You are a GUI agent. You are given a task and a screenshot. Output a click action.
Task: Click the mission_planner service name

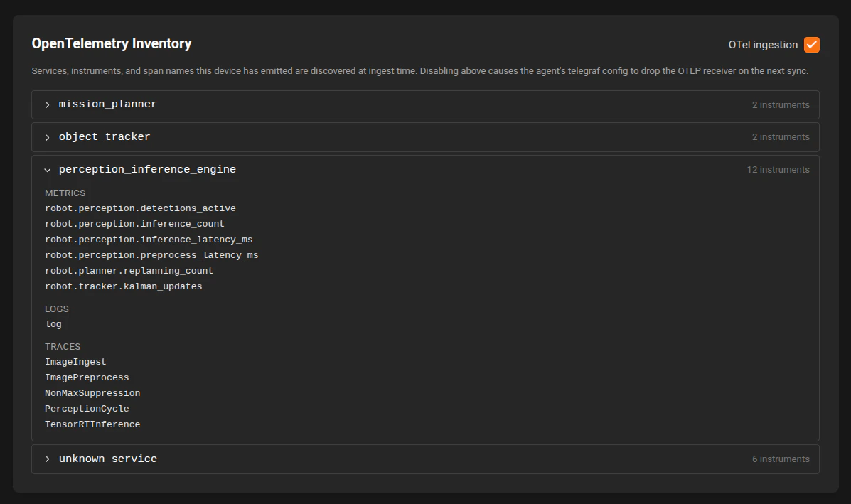coord(107,104)
